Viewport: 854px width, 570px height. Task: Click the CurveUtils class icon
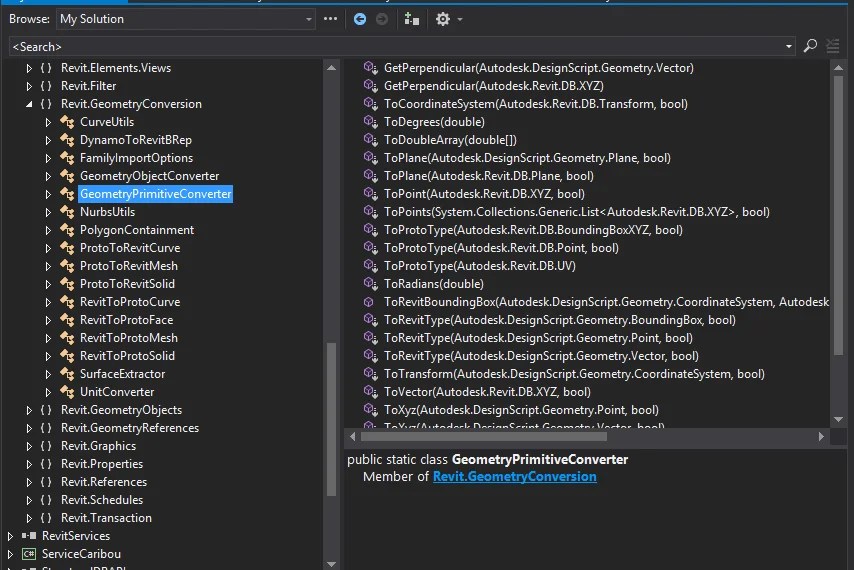[68, 122]
